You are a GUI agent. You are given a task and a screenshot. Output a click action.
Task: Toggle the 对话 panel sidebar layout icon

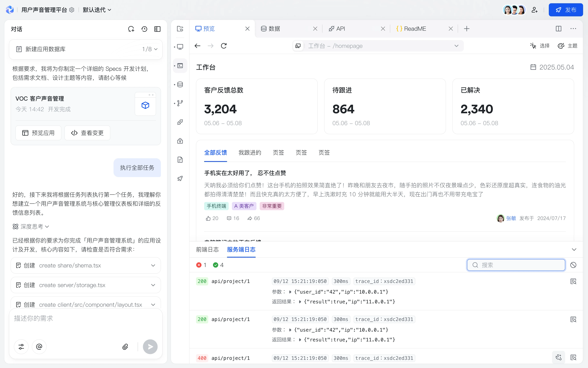pos(157,29)
